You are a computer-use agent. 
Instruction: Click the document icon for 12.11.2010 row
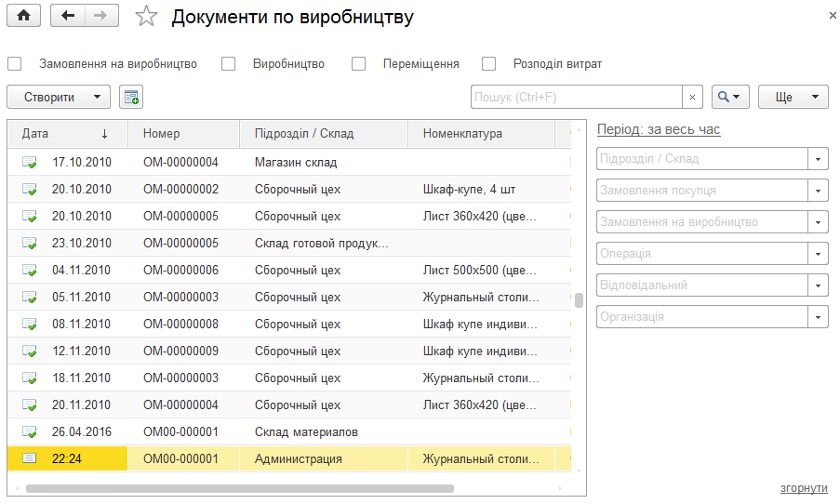[x=30, y=351]
